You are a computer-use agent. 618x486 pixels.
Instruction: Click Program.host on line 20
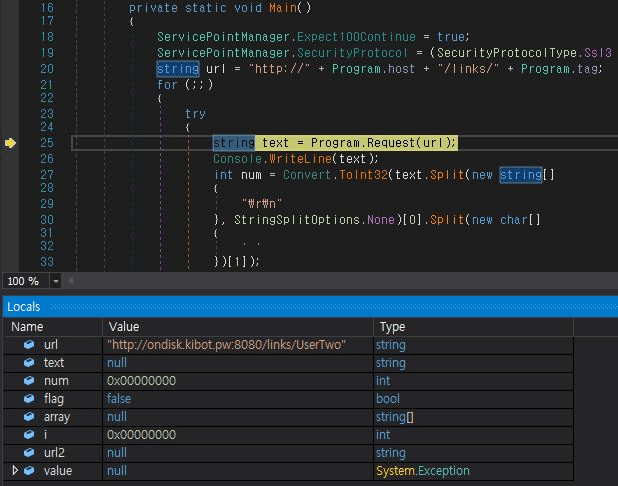tap(373, 69)
